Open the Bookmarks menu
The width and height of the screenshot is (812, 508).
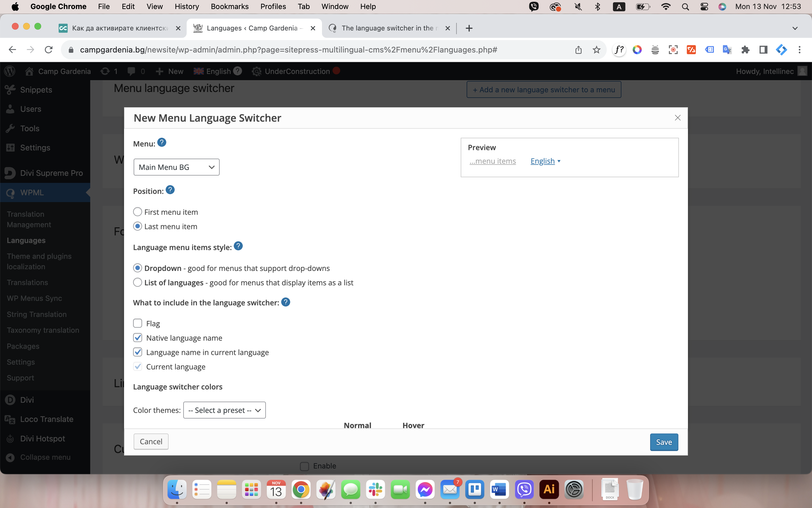(230, 6)
